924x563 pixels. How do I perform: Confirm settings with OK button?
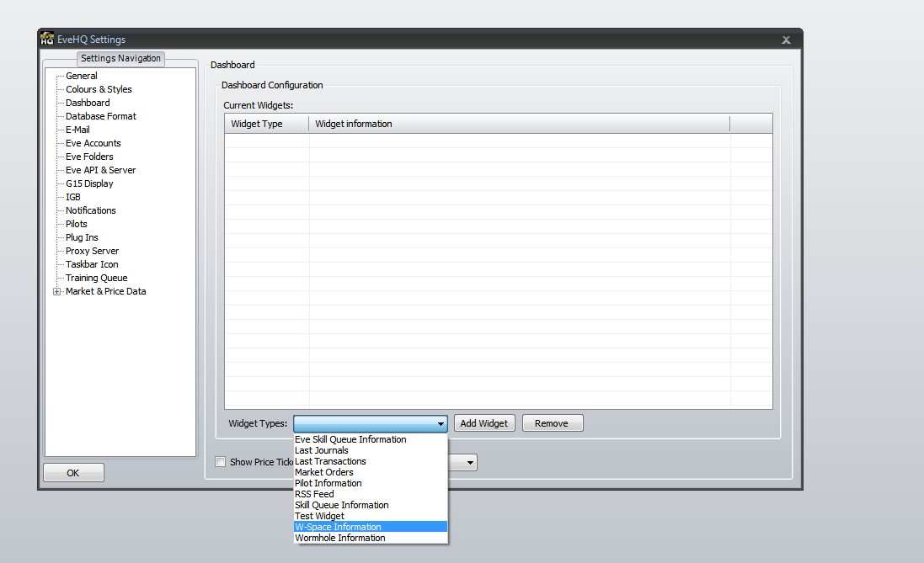73,473
